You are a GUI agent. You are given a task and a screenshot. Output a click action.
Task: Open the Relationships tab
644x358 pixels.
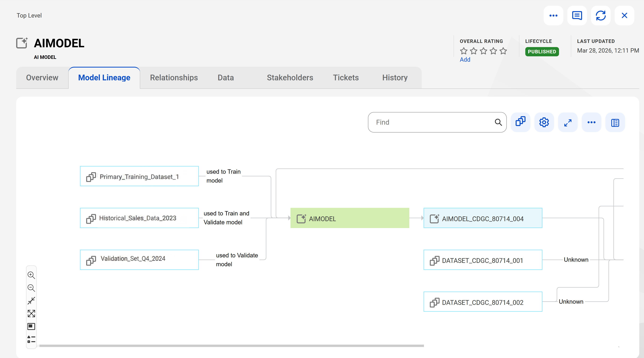tap(174, 78)
